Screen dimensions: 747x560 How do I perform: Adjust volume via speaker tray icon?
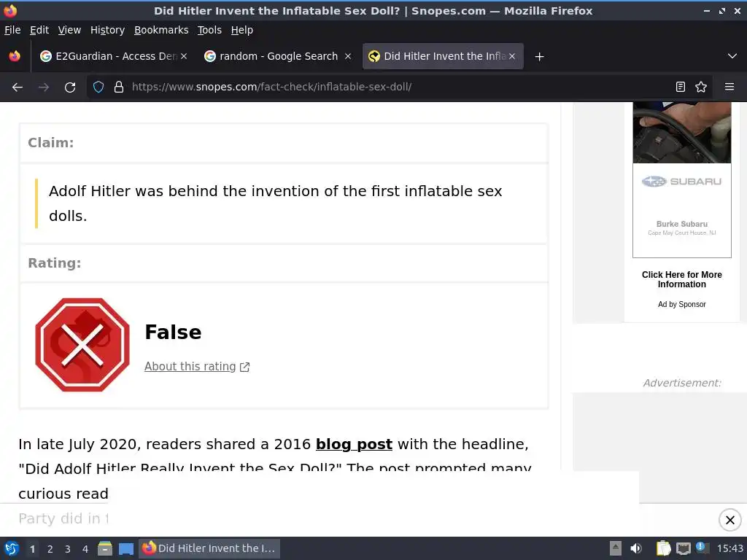click(636, 548)
